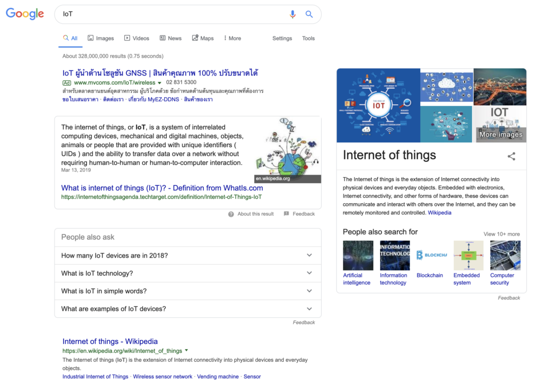Viewport: 542px width, 392px height.
Task: Switch to the All tab
Action: pyautogui.click(x=70, y=38)
